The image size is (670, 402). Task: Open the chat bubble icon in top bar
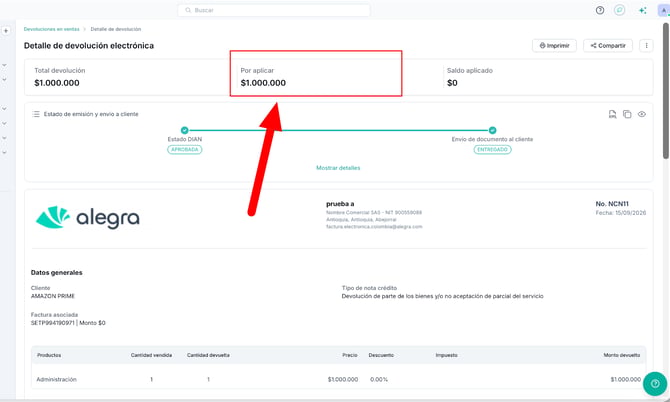click(620, 10)
